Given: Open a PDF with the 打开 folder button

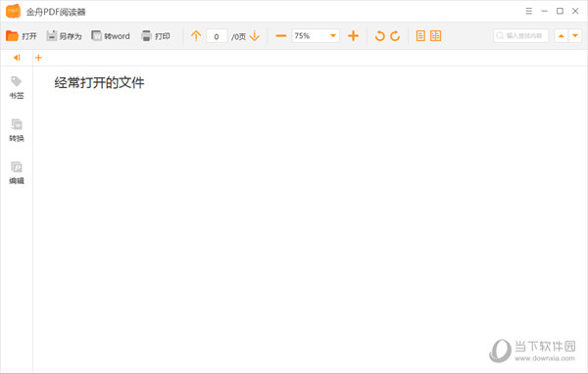Looking at the screenshot, I should pyautogui.click(x=21, y=36).
